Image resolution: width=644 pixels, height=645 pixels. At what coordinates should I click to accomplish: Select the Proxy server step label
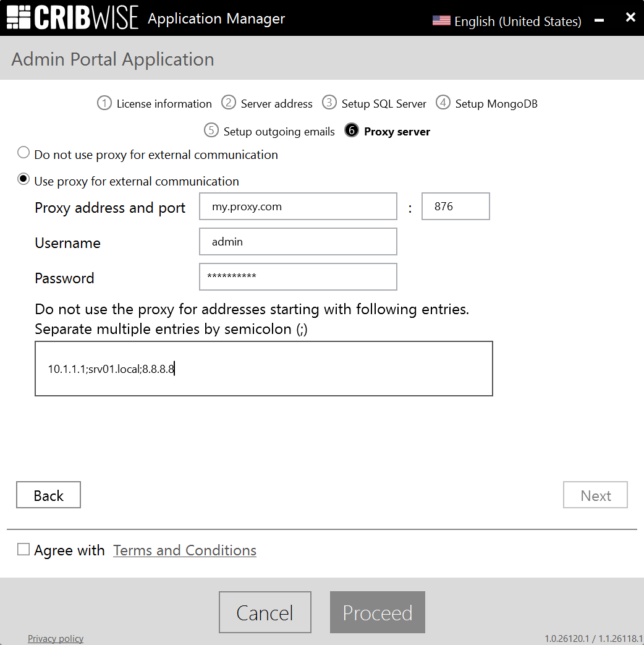[x=397, y=132]
